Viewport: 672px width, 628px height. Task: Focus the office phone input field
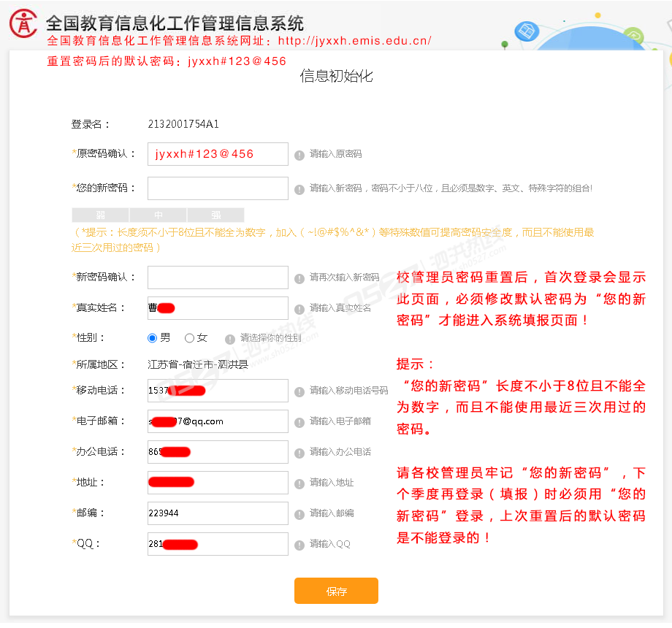tap(218, 452)
